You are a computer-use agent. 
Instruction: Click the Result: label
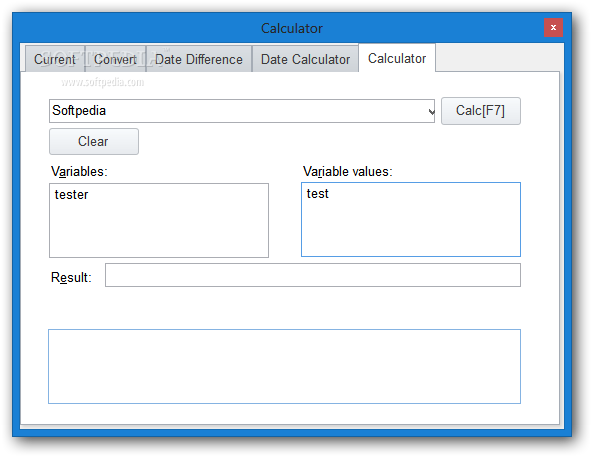pyautogui.click(x=71, y=277)
